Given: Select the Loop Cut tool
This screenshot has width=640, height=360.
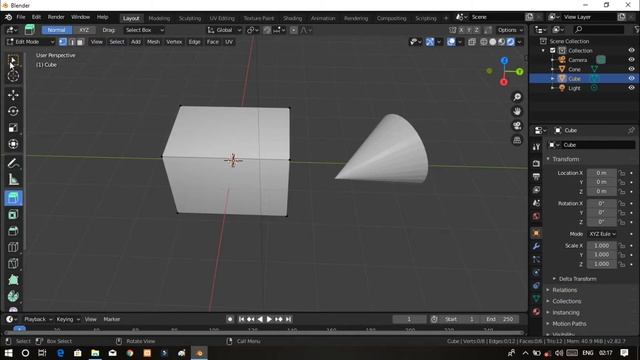Looking at the screenshot, I should pyautogui.click(x=13, y=247).
